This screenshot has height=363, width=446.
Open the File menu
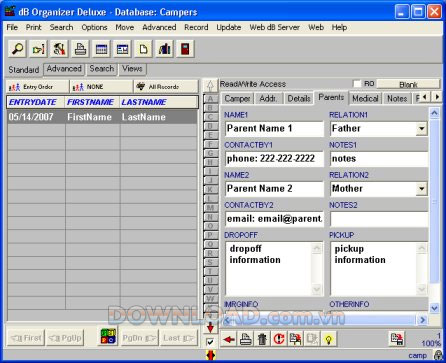(x=12, y=27)
